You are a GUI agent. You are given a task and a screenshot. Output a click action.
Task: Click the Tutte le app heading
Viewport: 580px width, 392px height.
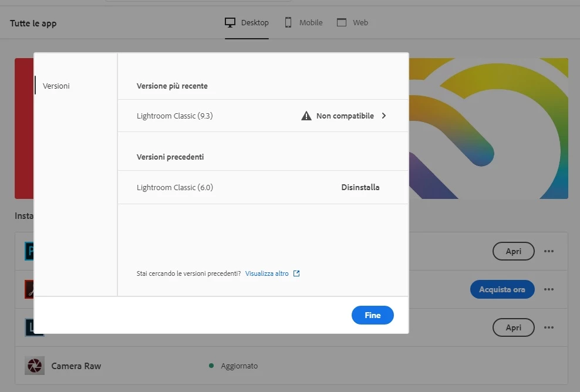pos(33,23)
